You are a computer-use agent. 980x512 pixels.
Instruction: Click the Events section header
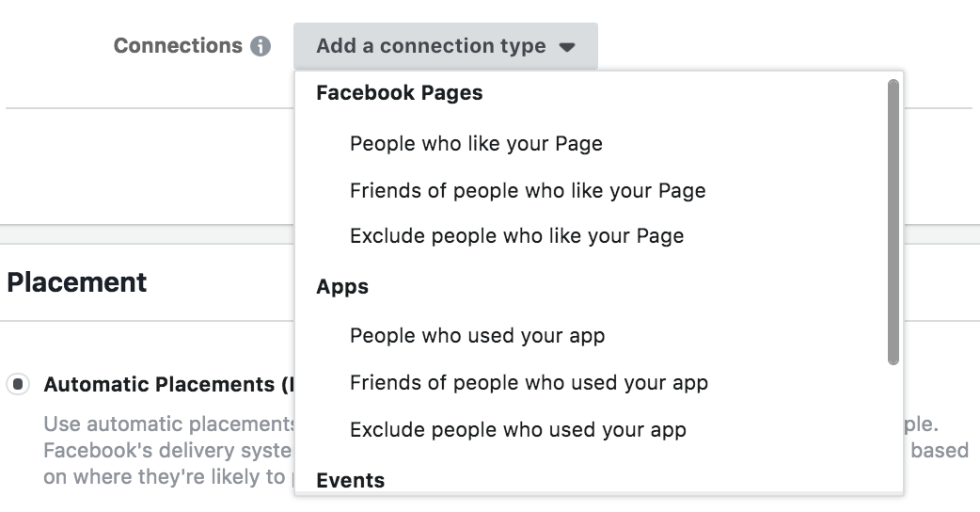tap(351, 480)
